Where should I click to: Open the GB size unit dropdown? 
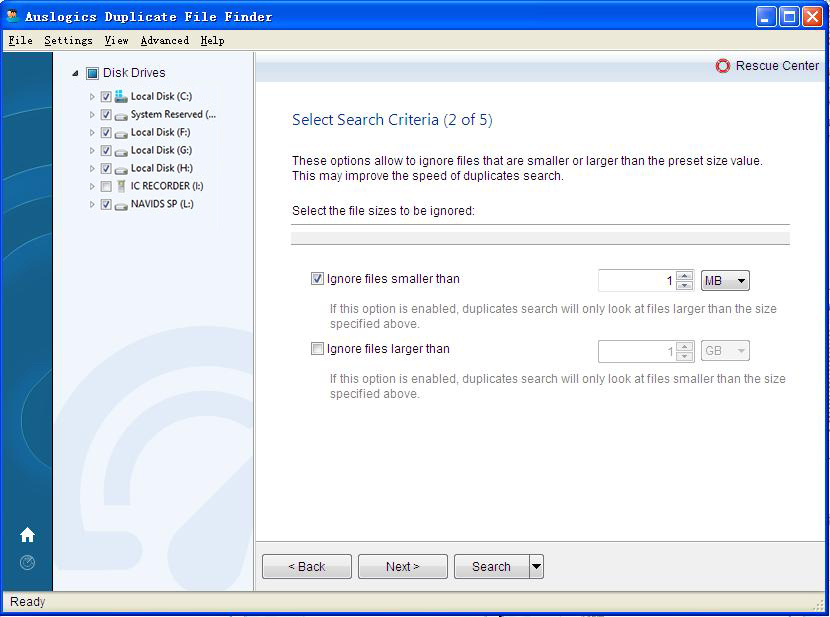725,351
